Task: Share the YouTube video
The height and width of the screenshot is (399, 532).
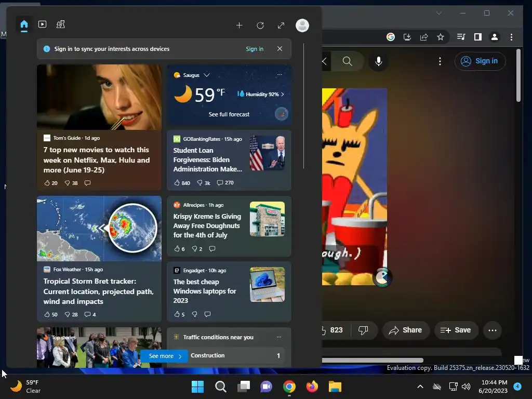Action: 406,330
